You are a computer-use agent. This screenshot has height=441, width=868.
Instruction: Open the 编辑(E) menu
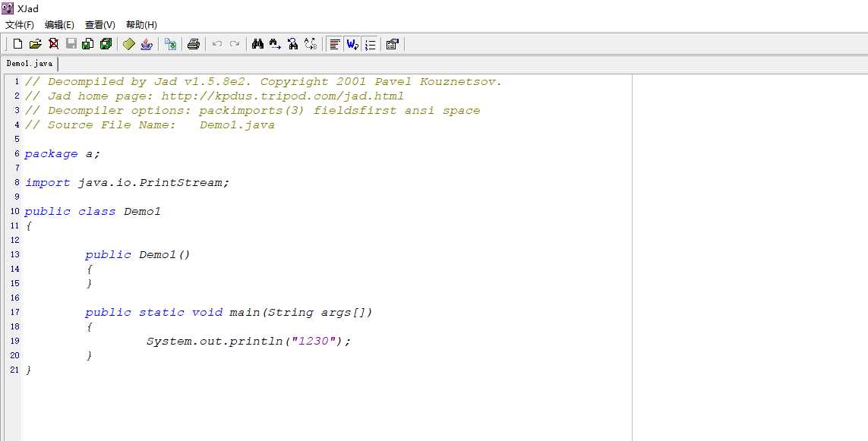(59, 25)
